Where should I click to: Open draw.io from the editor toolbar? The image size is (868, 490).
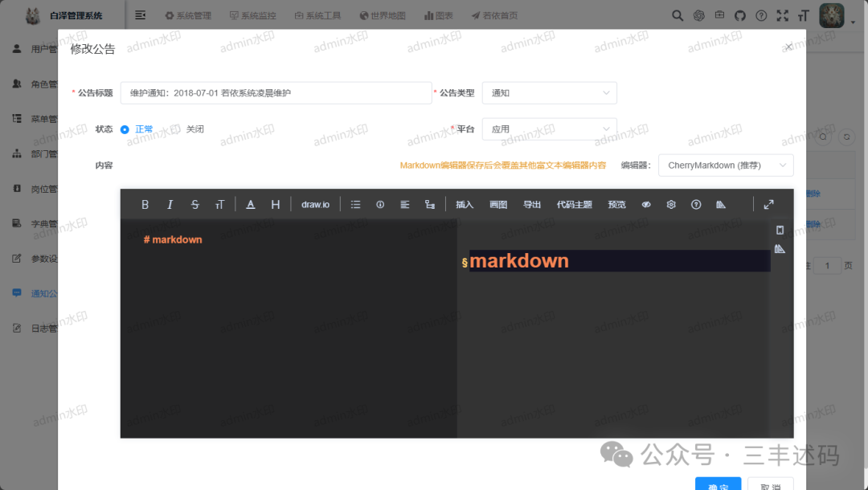[x=316, y=205]
